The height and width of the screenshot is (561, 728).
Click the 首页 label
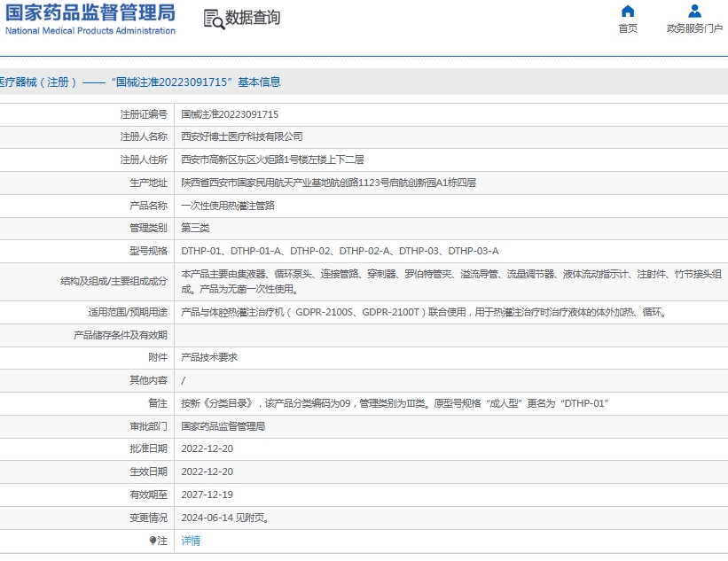coord(628,28)
